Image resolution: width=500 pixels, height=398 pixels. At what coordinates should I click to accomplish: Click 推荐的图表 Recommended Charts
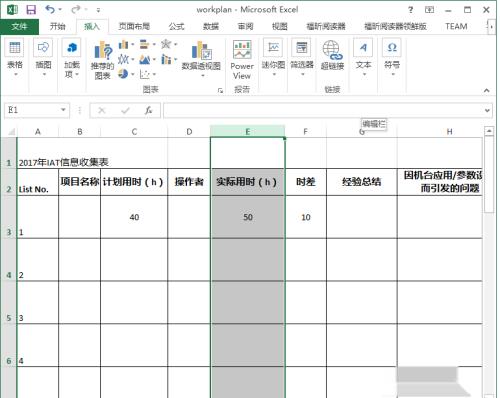coord(103,61)
